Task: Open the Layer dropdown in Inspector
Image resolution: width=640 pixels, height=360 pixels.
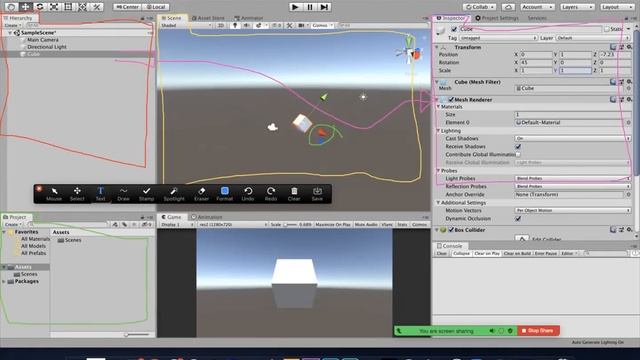Action: tap(593, 38)
